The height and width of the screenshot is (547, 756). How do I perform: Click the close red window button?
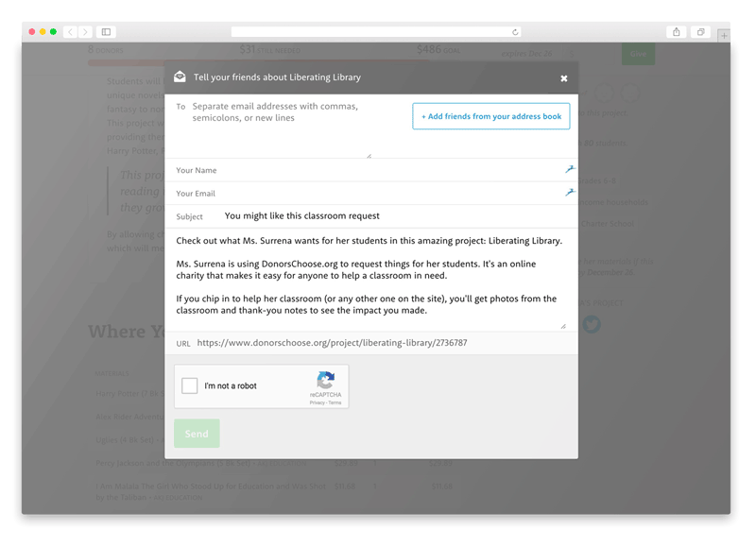[x=32, y=32]
